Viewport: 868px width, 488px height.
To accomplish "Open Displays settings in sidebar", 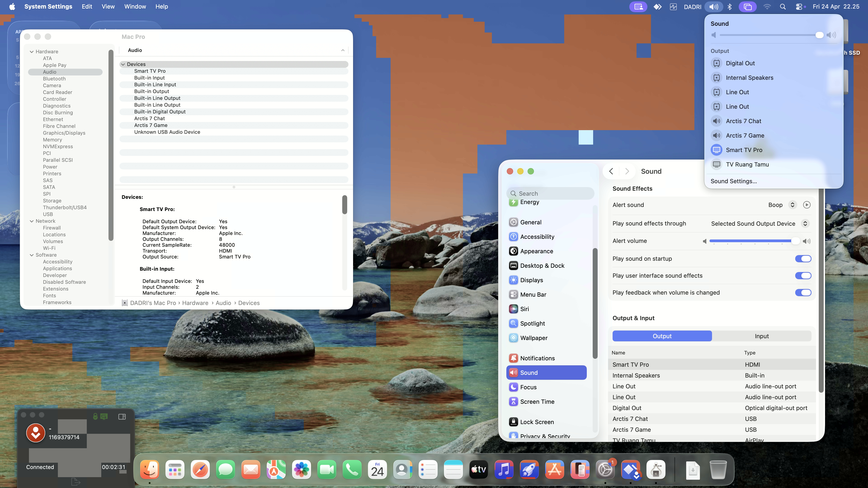I will [546, 280].
